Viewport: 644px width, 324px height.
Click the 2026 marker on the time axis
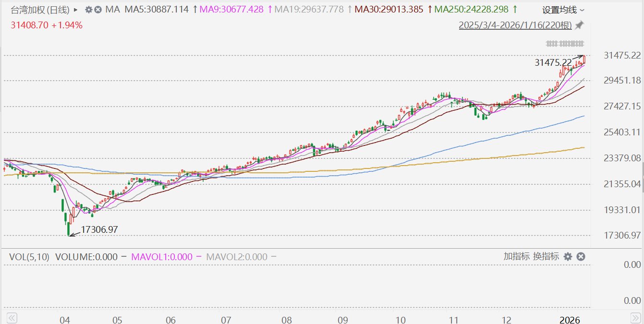click(570, 319)
